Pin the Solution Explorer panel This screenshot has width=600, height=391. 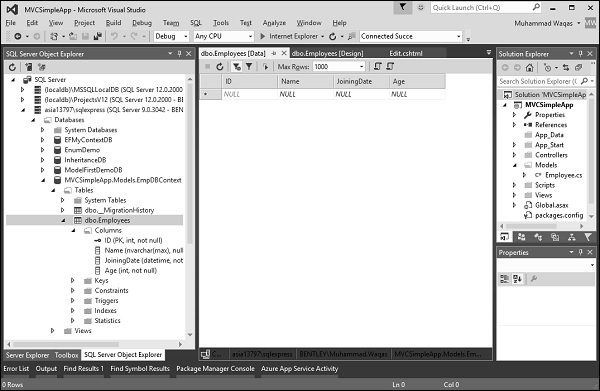581,54
